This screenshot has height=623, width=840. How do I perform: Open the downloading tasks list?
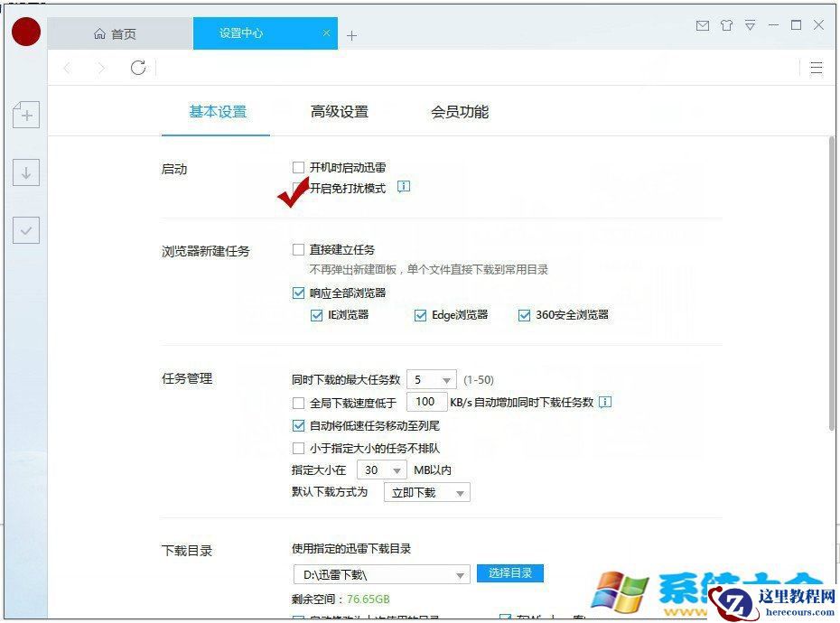[25, 172]
